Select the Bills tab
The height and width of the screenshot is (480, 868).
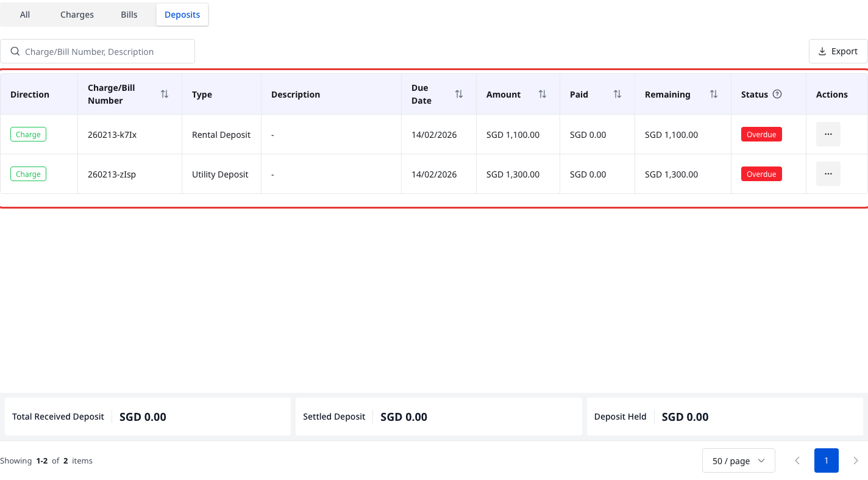(x=129, y=15)
